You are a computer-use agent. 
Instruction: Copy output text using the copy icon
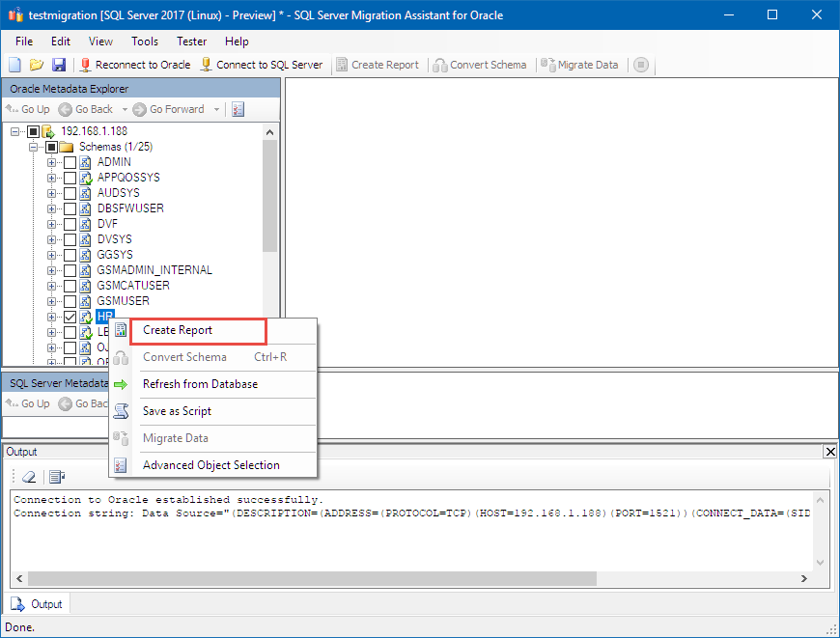pyautogui.click(x=55, y=476)
